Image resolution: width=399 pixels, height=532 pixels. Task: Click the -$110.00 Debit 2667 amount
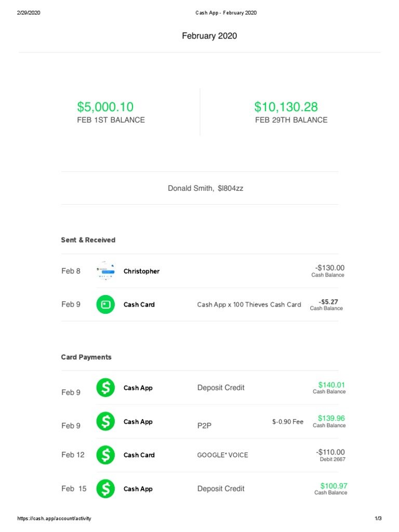(330, 452)
